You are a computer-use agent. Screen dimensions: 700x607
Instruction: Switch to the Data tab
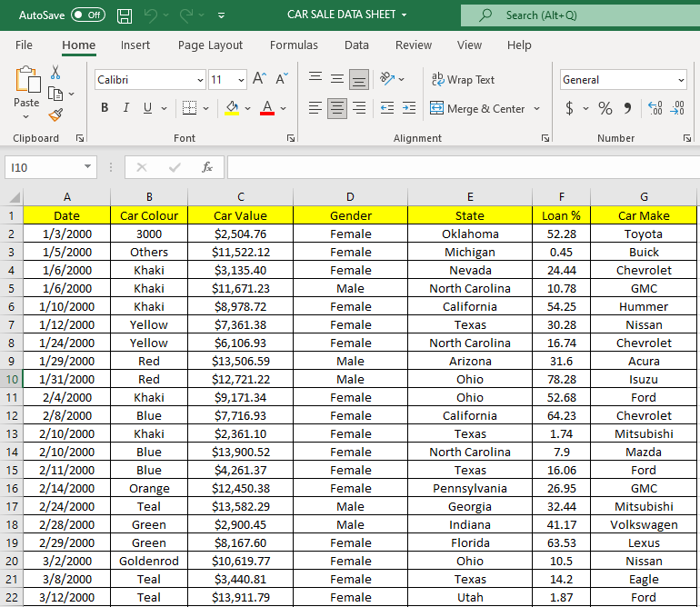356,45
